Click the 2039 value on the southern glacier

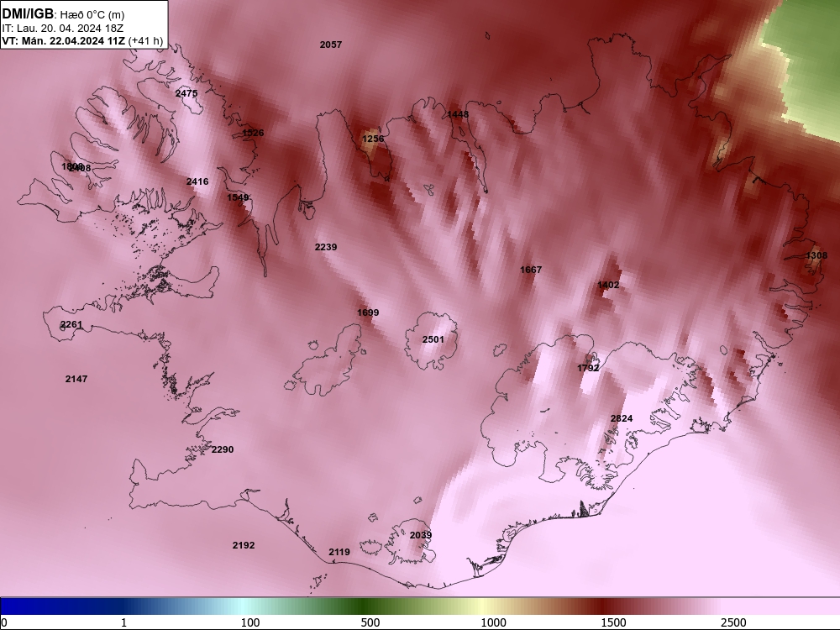coord(421,535)
